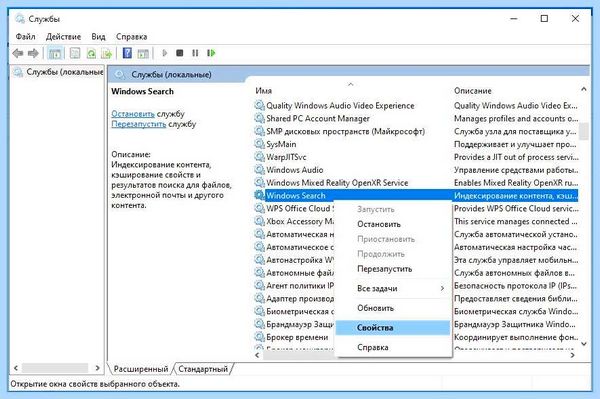Open the toolbar Properties sheet icon
Screen dimensions: 600x399
coord(75,53)
